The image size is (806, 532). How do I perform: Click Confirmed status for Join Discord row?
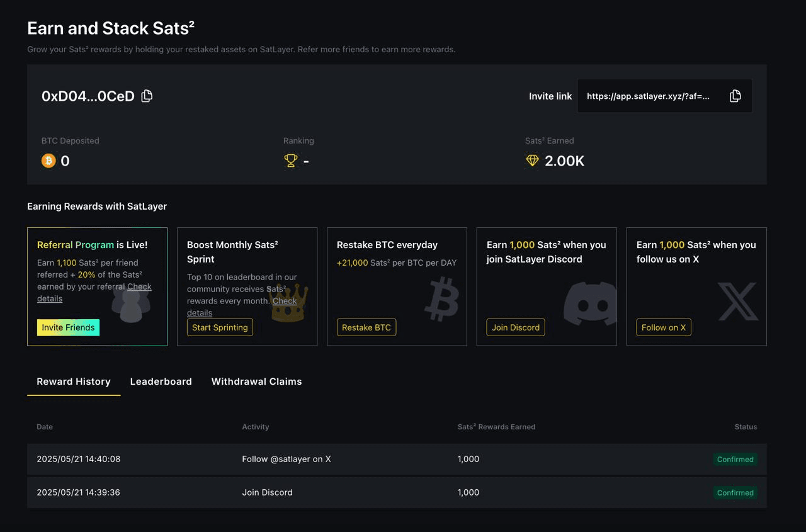tap(735, 493)
